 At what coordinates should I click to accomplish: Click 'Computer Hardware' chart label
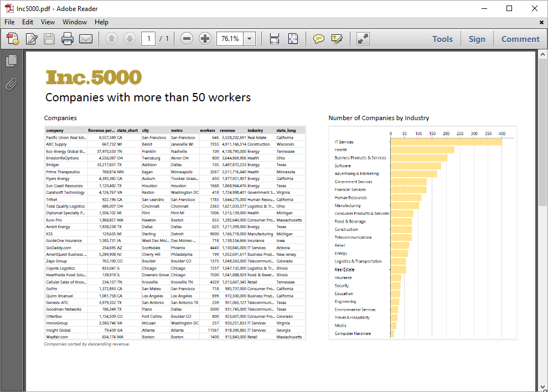353,334
